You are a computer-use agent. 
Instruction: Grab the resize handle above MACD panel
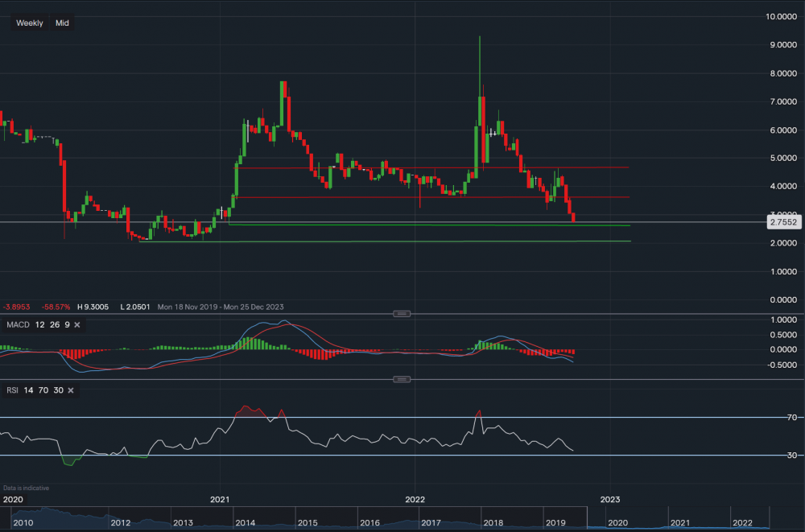(x=402, y=313)
